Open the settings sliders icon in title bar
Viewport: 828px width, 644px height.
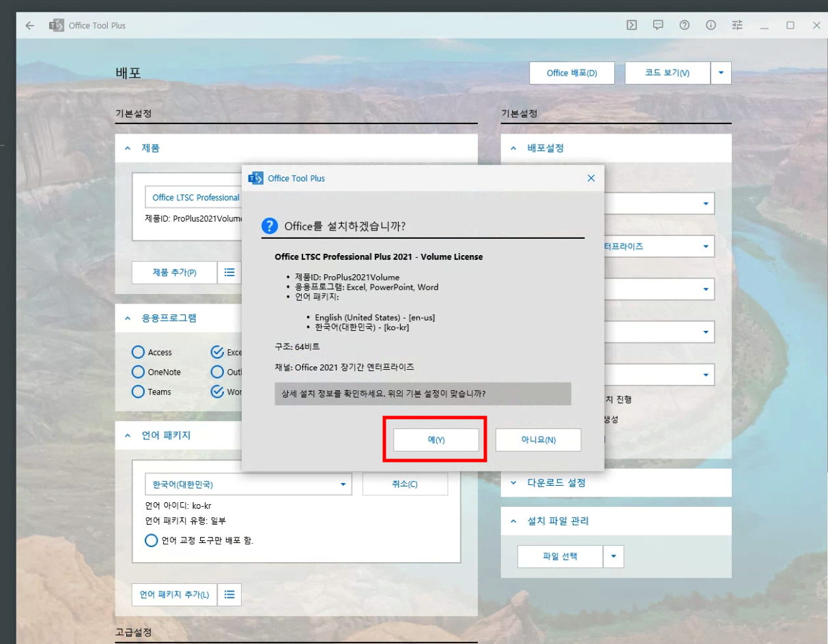pos(737,25)
